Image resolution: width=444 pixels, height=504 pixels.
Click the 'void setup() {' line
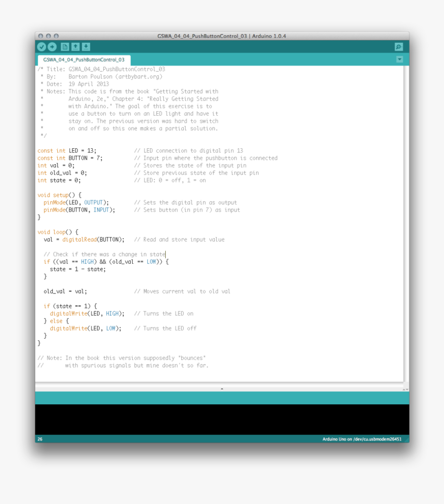[x=59, y=195]
